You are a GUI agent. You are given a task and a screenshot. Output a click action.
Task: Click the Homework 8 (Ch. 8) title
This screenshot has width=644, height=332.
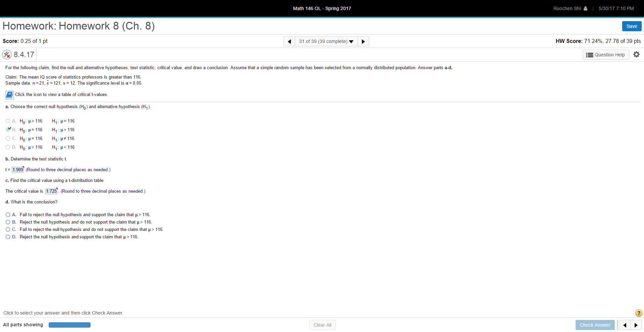[x=79, y=26]
